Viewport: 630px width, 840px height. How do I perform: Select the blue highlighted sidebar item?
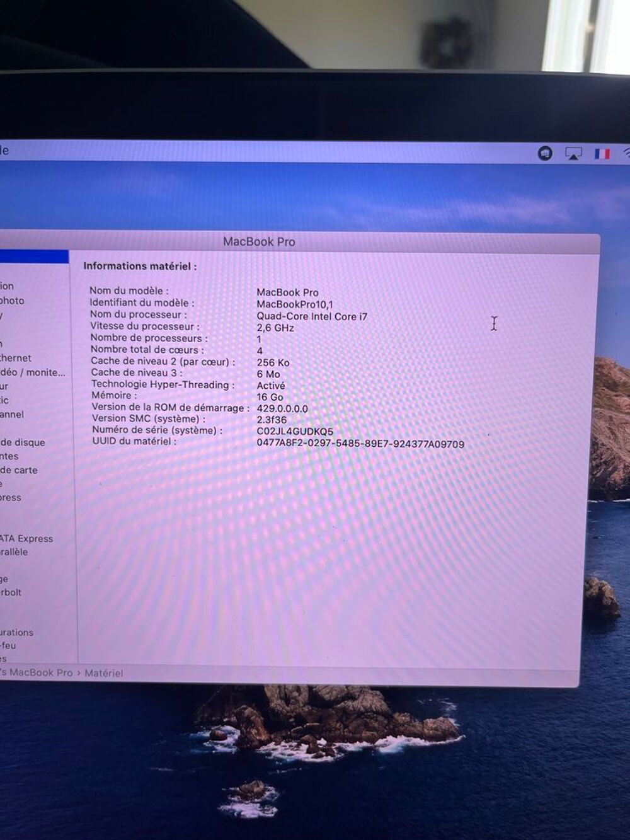[34, 256]
